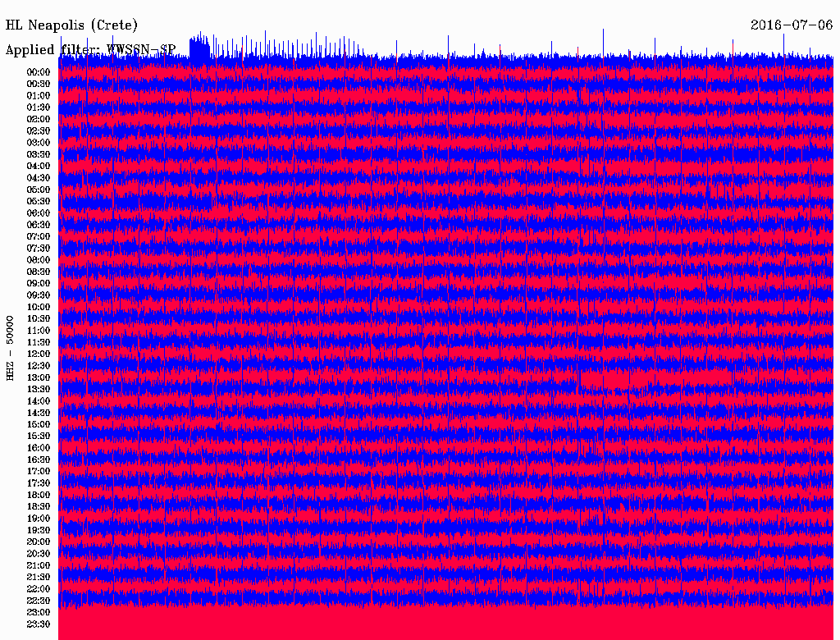Click the 21:30 time label
The image size is (840, 640).
tap(39, 578)
